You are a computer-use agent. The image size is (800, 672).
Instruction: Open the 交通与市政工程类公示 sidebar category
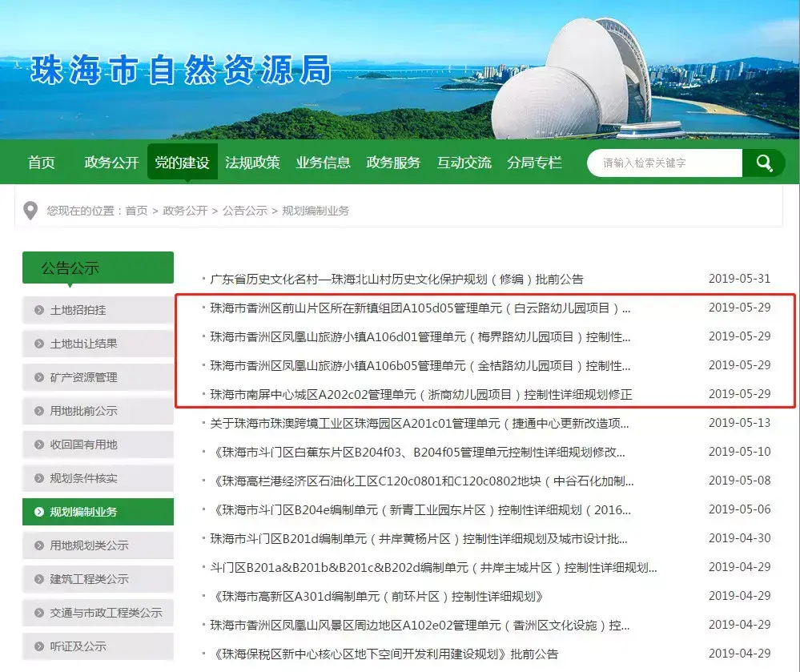tap(98, 613)
